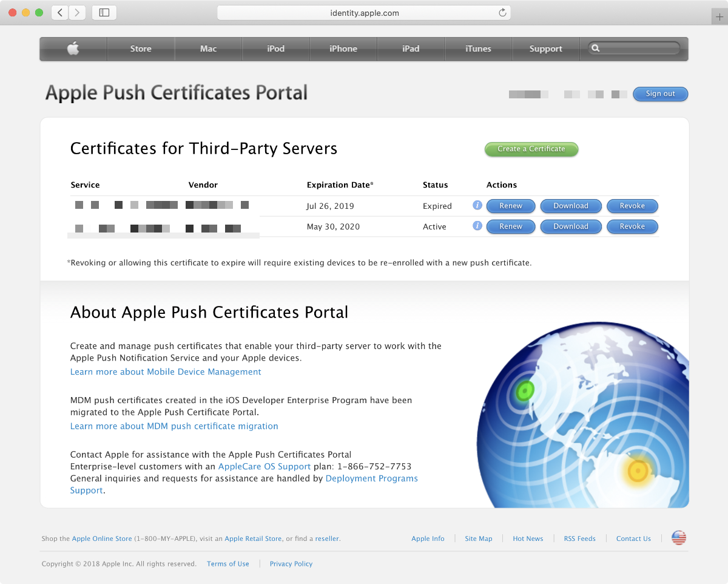Open Learn more about MDM push certificate migration
Viewport: 728px width, 584px height.
pos(174,426)
